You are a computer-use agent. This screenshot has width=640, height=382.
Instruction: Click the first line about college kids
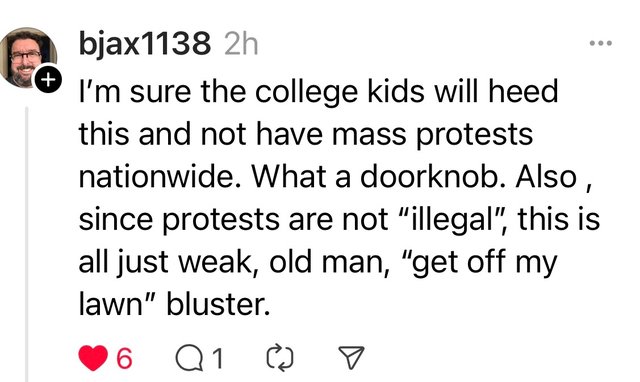[x=318, y=93]
